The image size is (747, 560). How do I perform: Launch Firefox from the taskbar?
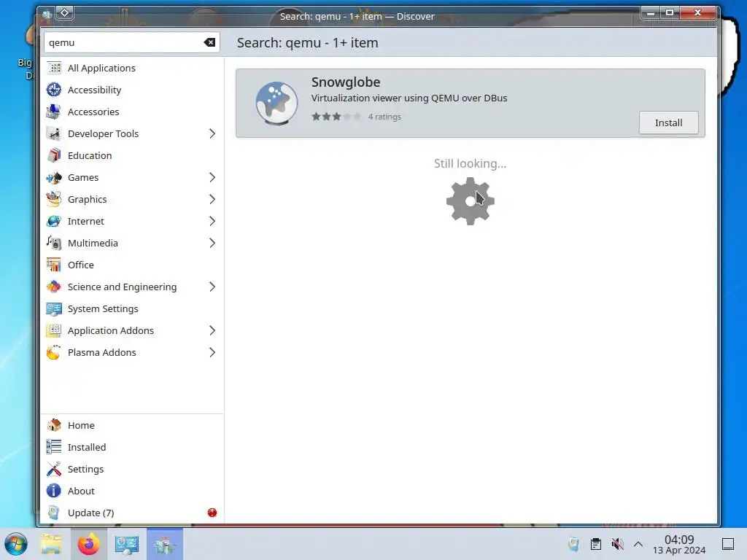point(89,544)
